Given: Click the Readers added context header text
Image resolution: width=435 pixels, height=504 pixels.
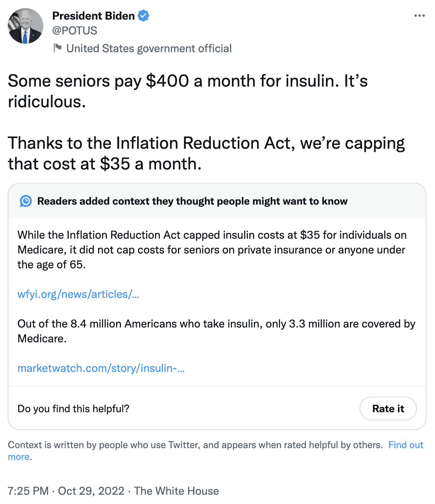Looking at the screenshot, I should 192,201.
